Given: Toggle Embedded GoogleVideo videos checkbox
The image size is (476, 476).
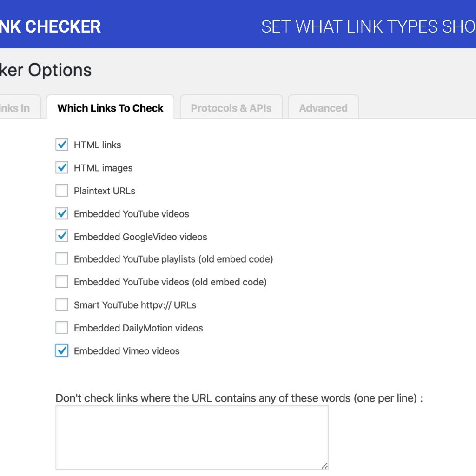Looking at the screenshot, I should (62, 236).
